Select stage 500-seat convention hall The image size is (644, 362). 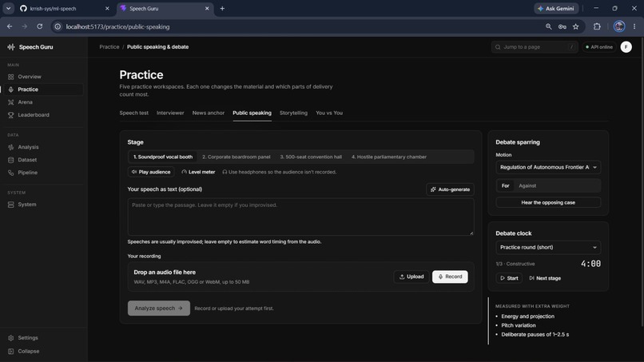tap(311, 157)
